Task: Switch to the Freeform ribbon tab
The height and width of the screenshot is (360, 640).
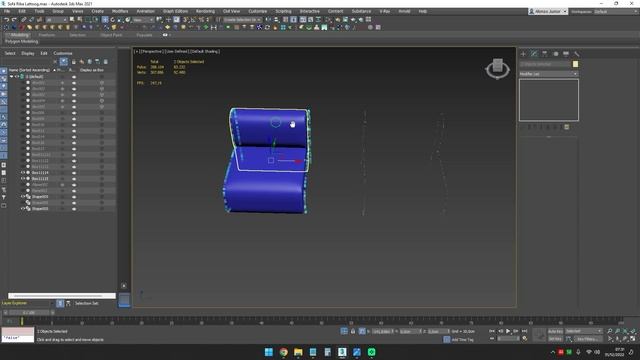Action: point(47,35)
